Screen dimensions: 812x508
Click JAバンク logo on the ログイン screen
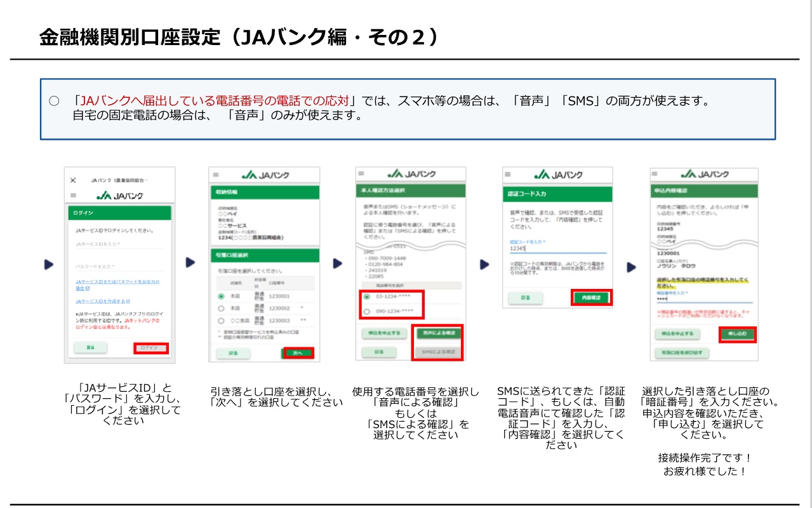120,195
